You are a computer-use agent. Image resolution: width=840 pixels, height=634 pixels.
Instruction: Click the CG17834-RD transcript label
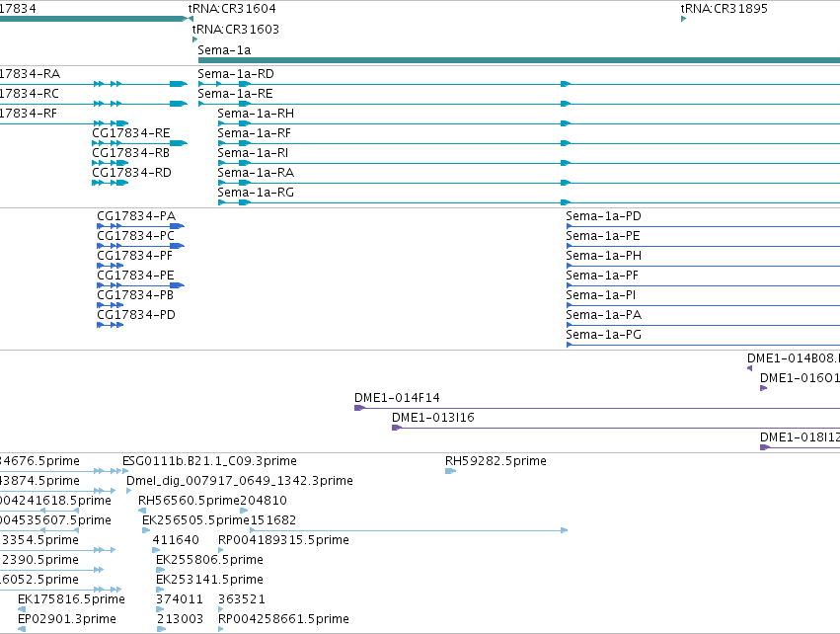tap(132, 173)
